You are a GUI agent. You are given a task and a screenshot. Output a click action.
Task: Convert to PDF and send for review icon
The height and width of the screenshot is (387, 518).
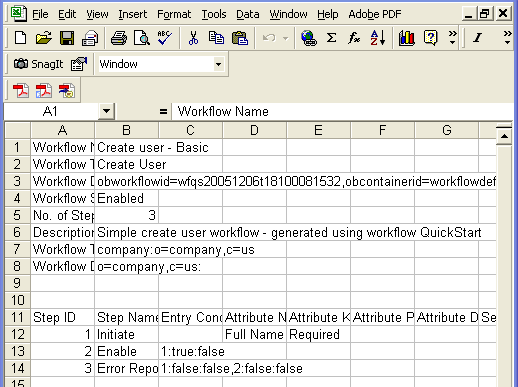click(67, 90)
